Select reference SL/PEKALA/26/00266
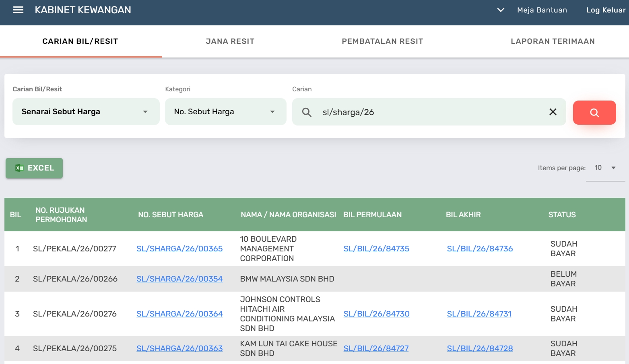The height and width of the screenshot is (364, 629). 75,279
